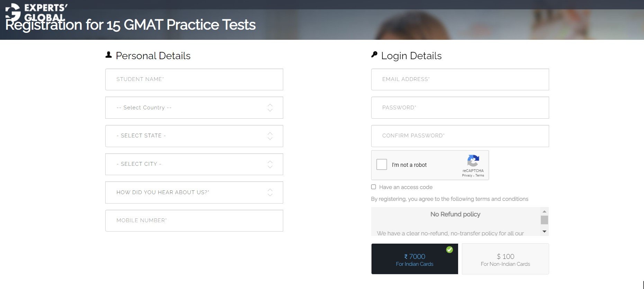The image size is (644, 289).
Task: Click the down arrow of the terms scrollbar
Action: click(x=544, y=232)
